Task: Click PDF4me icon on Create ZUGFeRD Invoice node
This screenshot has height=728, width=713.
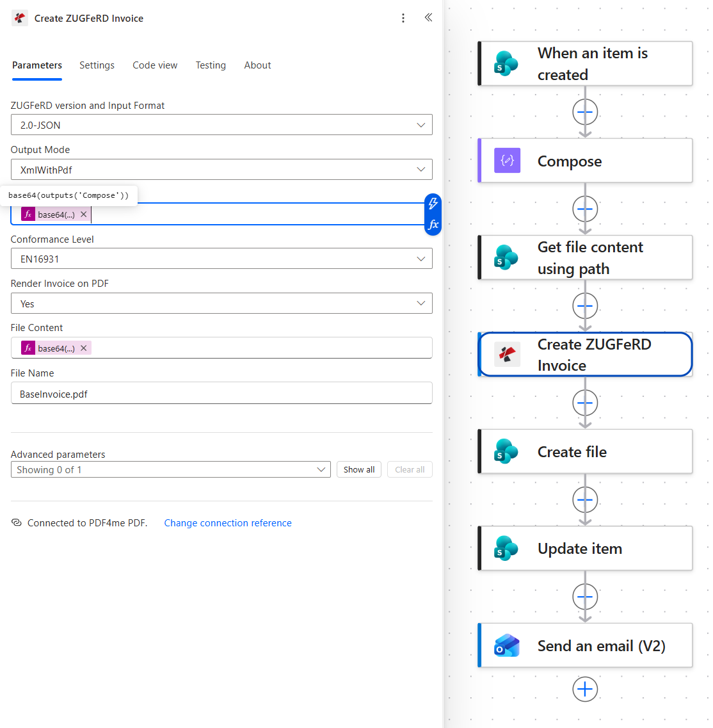Action: [507, 355]
